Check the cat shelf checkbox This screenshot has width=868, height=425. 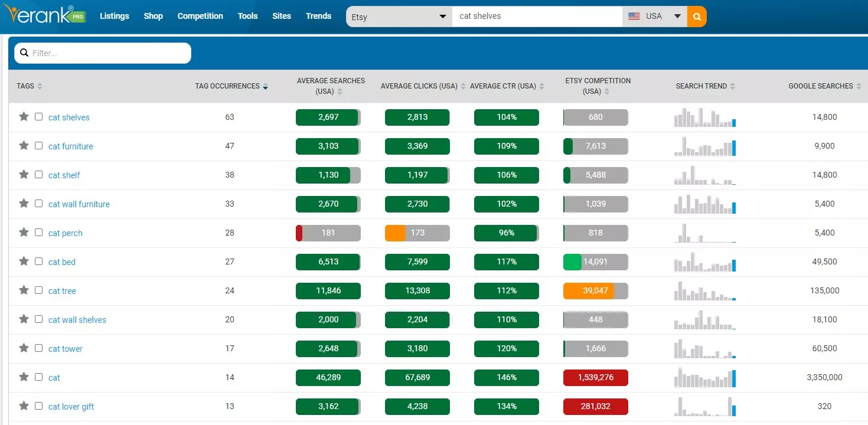coord(38,175)
